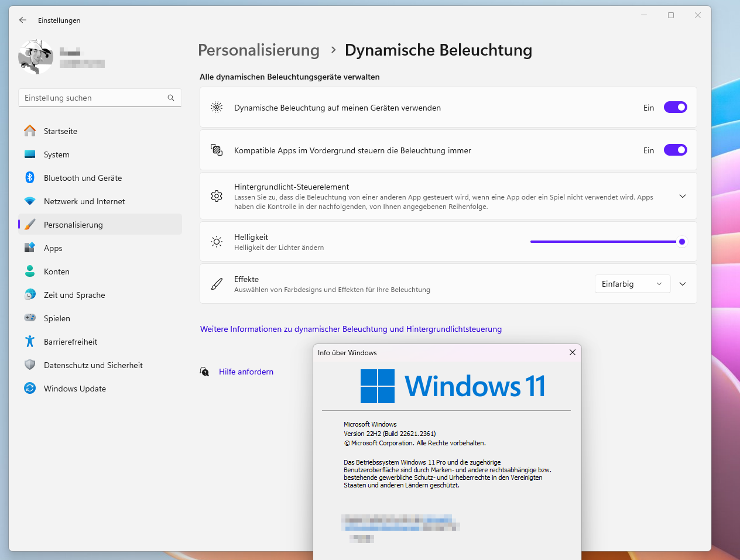This screenshot has height=560, width=740.
Task: Expand the Effekte section chevron
Action: click(x=683, y=284)
